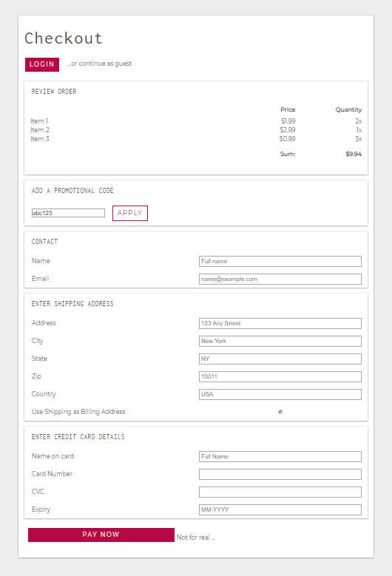
Task: Select the State input field
Action: coord(280,359)
